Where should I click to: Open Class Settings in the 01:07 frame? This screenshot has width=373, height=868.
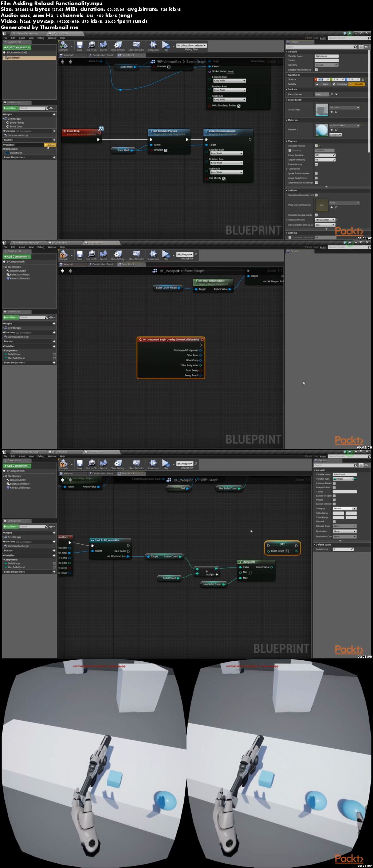(118, 45)
